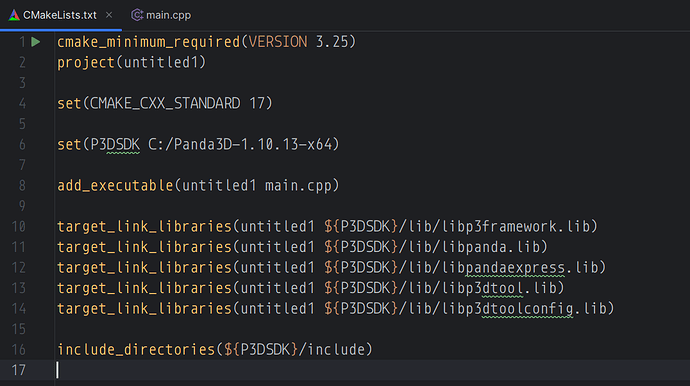Click line number 12 in the gutter

click(x=18, y=268)
